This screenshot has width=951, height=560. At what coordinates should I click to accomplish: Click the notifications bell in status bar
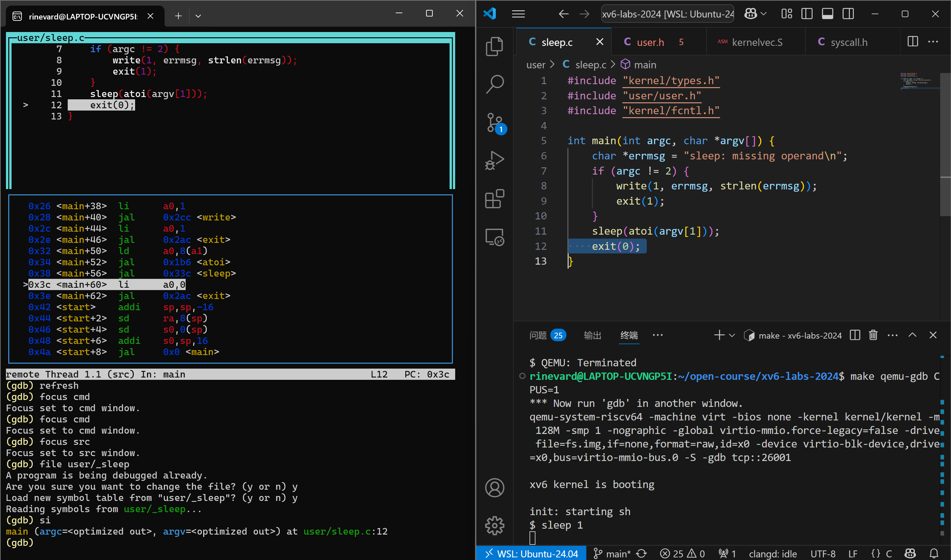point(933,554)
